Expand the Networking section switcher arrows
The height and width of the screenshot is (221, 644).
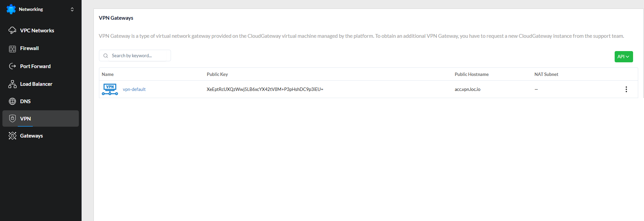72,9
